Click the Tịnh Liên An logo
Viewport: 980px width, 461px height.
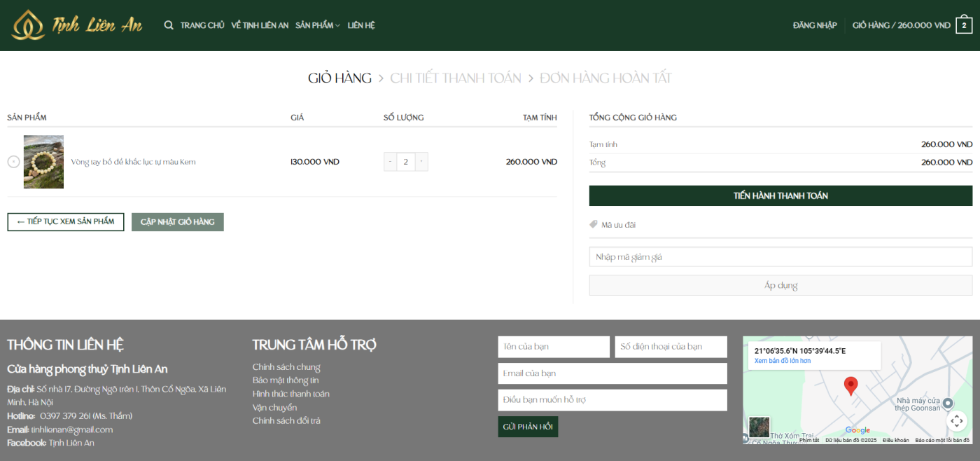[77, 25]
